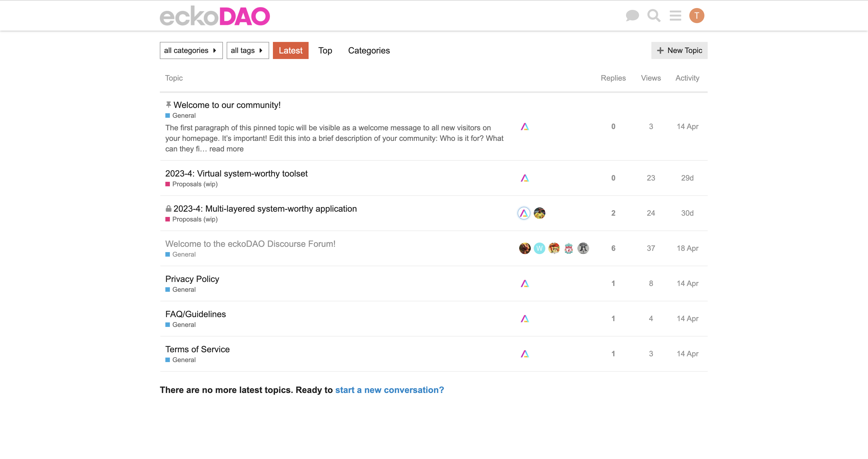Switch to the Categories tab
This screenshot has height=459, width=868.
click(369, 50)
